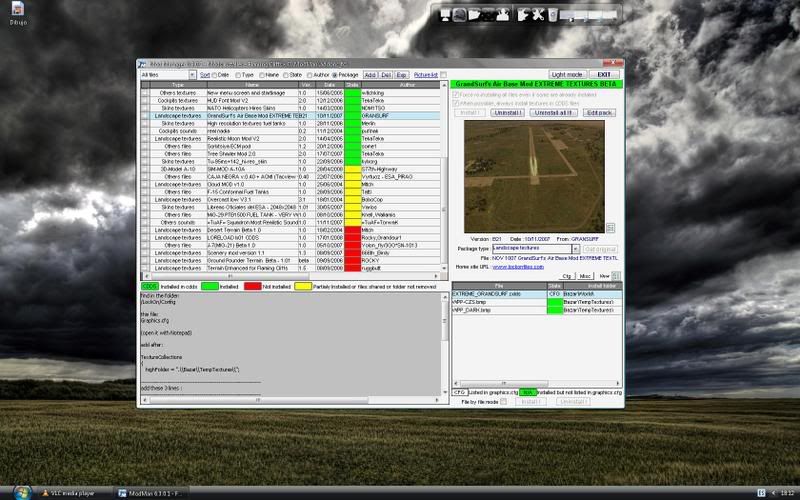Viewport: 800px width, 500px height.
Task: Click the globe icon in the top dock
Action: pos(459,15)
